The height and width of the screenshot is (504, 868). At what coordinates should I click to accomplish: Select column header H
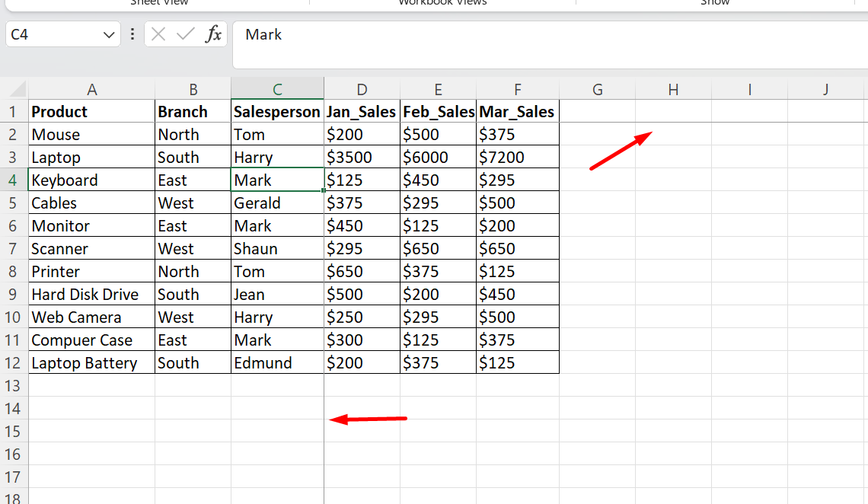click(673, 89)
